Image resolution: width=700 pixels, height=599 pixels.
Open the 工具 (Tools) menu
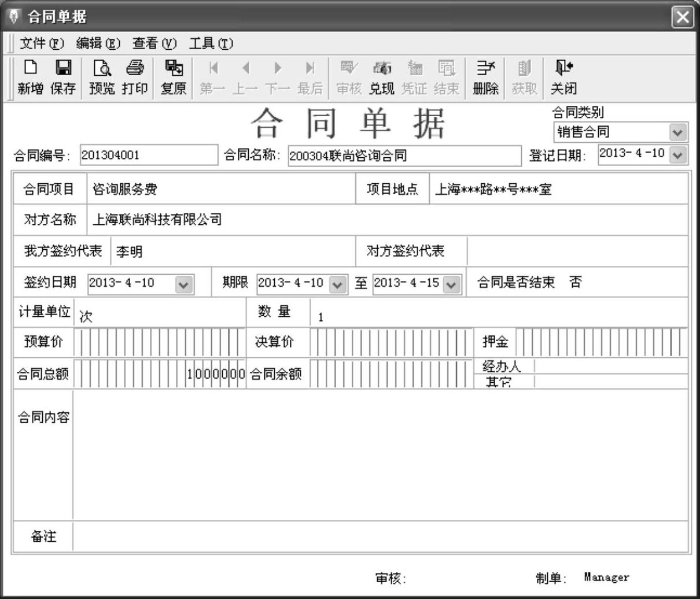pos(211,43)
